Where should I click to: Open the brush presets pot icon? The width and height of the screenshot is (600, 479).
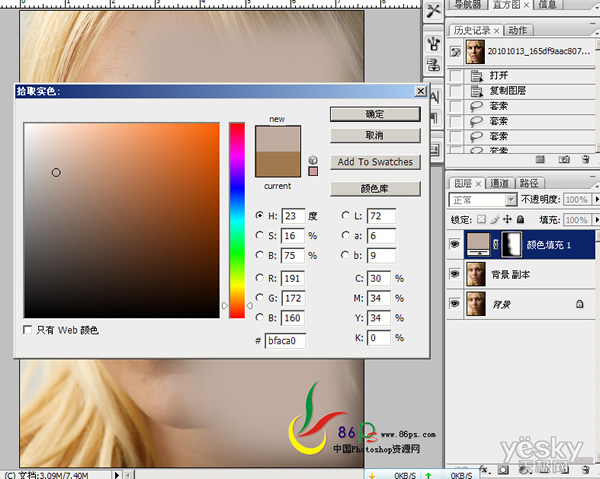(434, 43)
